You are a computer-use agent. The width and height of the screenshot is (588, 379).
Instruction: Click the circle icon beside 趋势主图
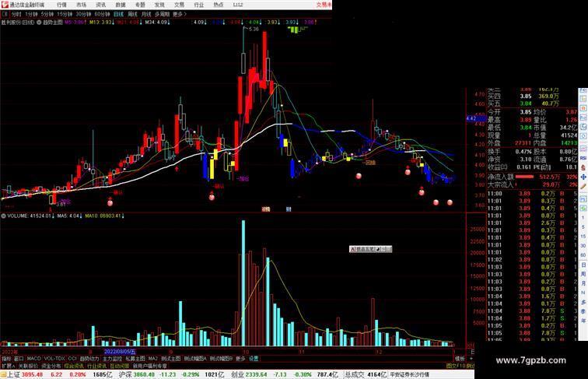(x=39, y=23)
